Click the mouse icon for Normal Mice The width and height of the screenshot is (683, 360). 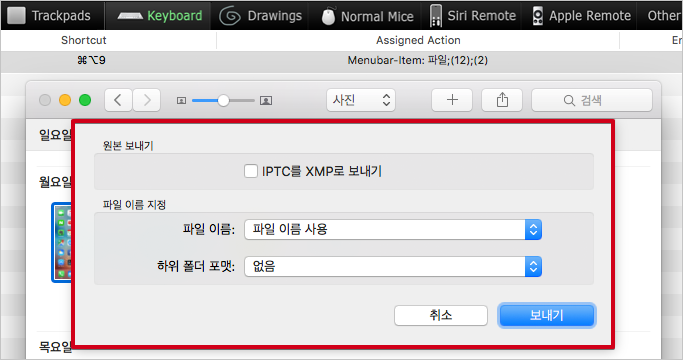pos(328,16)
